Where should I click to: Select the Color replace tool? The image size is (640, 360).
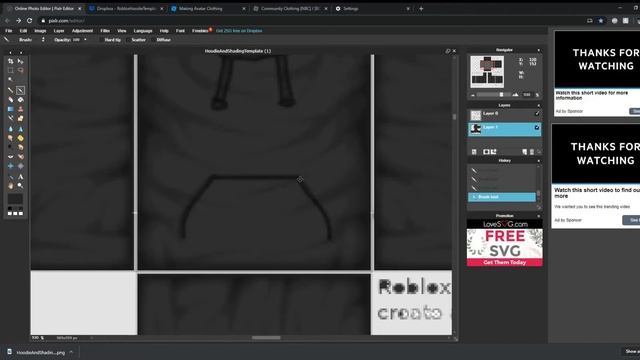click(11, 118)
